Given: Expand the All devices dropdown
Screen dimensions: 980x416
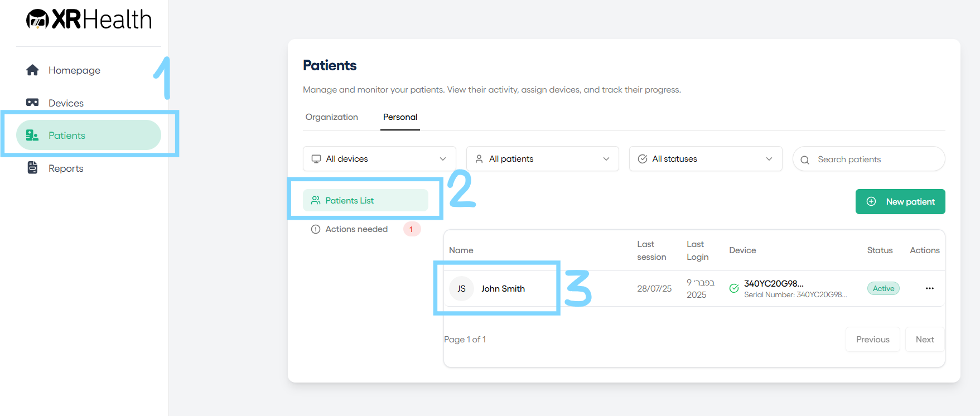Looking at the screenshot, I should click(379, 159).
